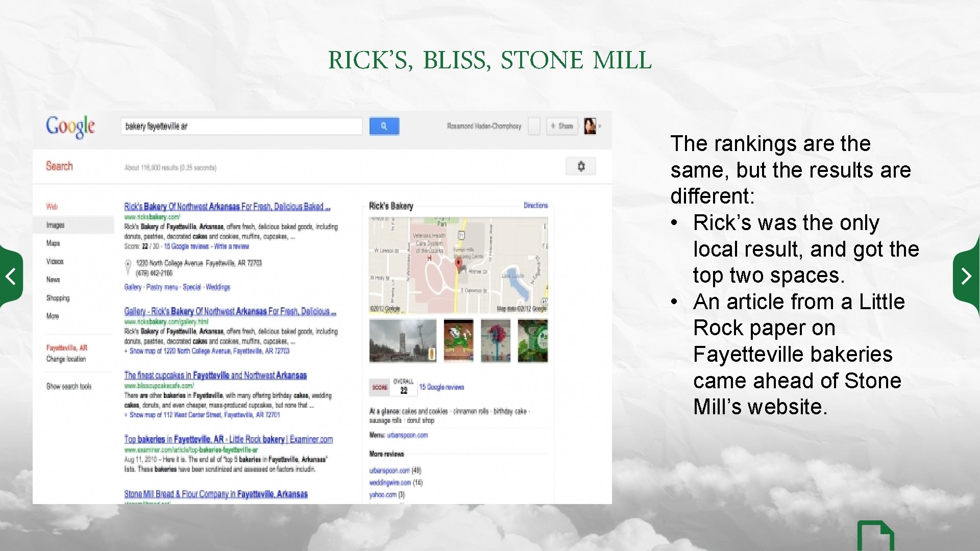Open the Directions link for Rick's Bakery
980x551 pixels.
pyautogui.click(x=535, y=206)
